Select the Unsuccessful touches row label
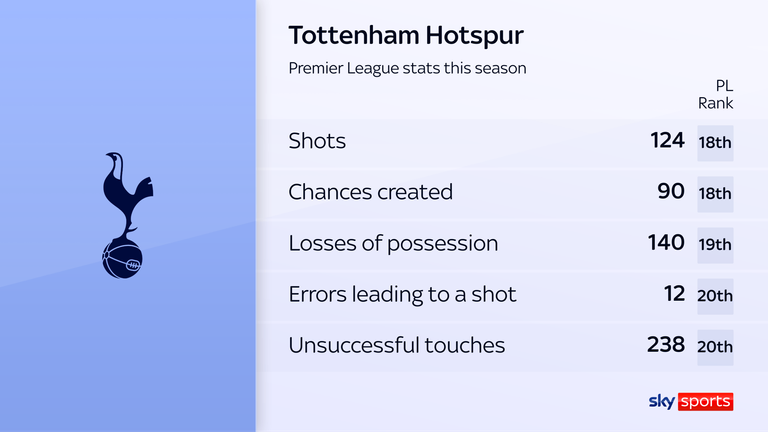The image size is (768, 432). click(x=397, y=346)
